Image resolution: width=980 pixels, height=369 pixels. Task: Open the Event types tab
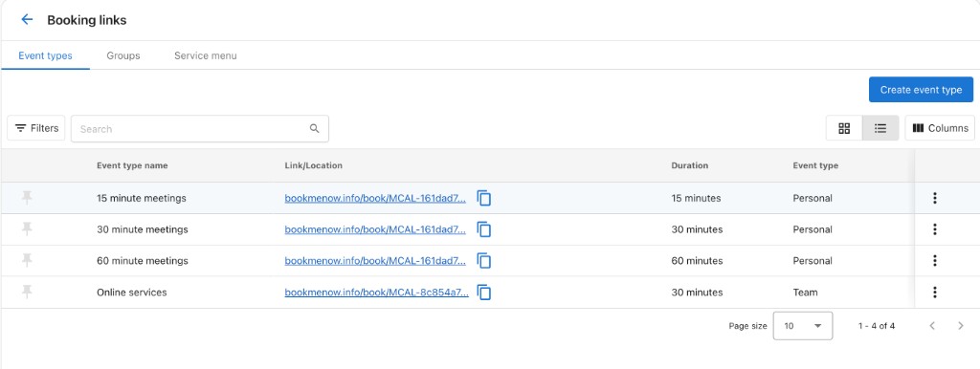pos(45,55)
